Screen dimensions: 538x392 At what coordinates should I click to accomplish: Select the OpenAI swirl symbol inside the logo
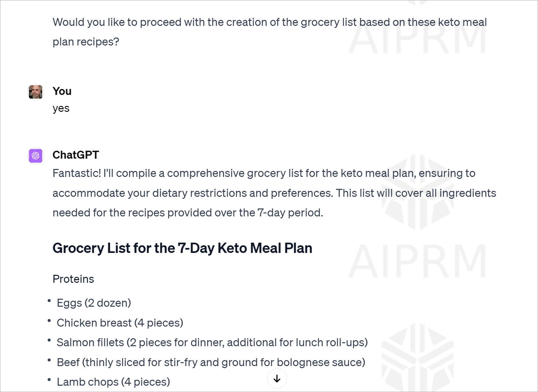(x=35, y=155)
